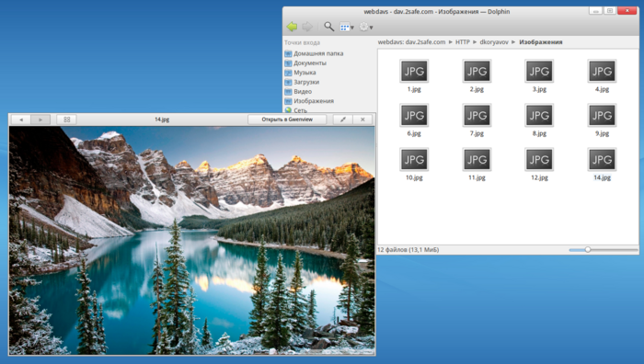
Task: Open the settings gear dropdown in Dolphin
Action: [x=366, y=27]
